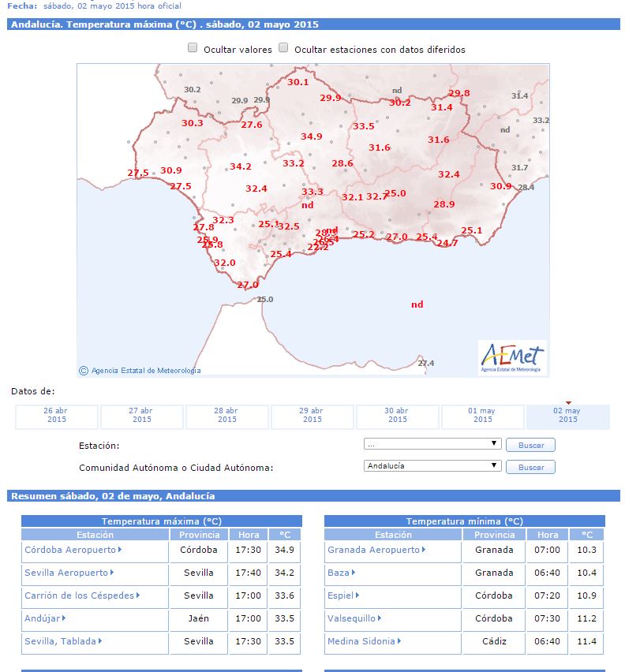Click the AEMet logo on the map
625x672 pixels.
click(x=512, y=358)
